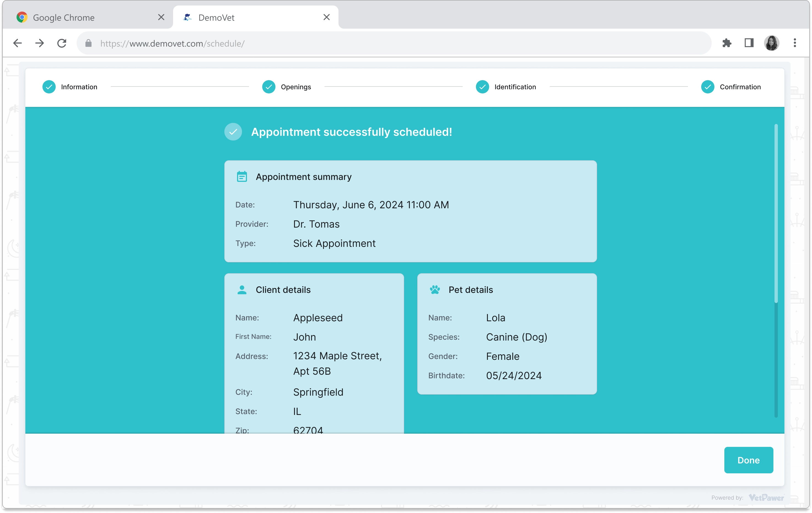Go to the Confirmation step label

(x=740, y=87)
